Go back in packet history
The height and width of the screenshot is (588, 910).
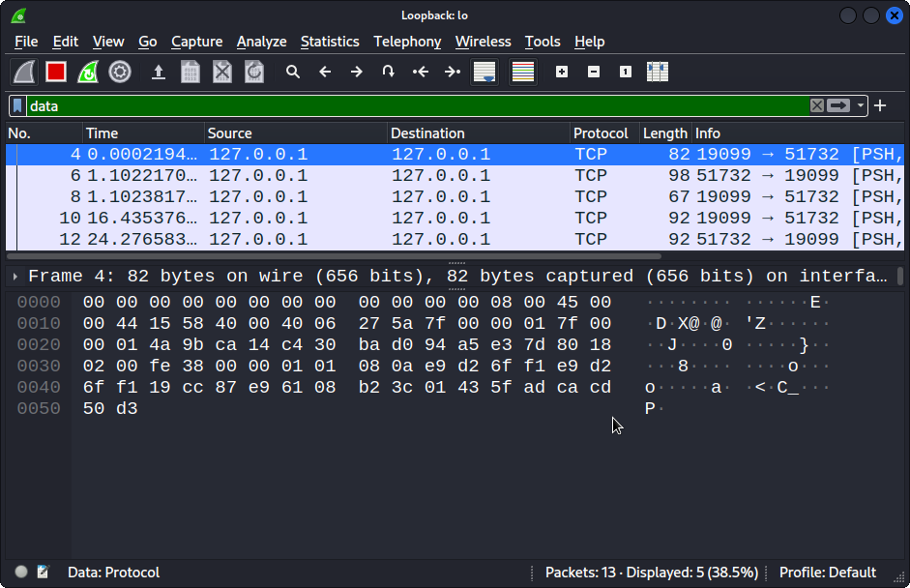[325, 72]
